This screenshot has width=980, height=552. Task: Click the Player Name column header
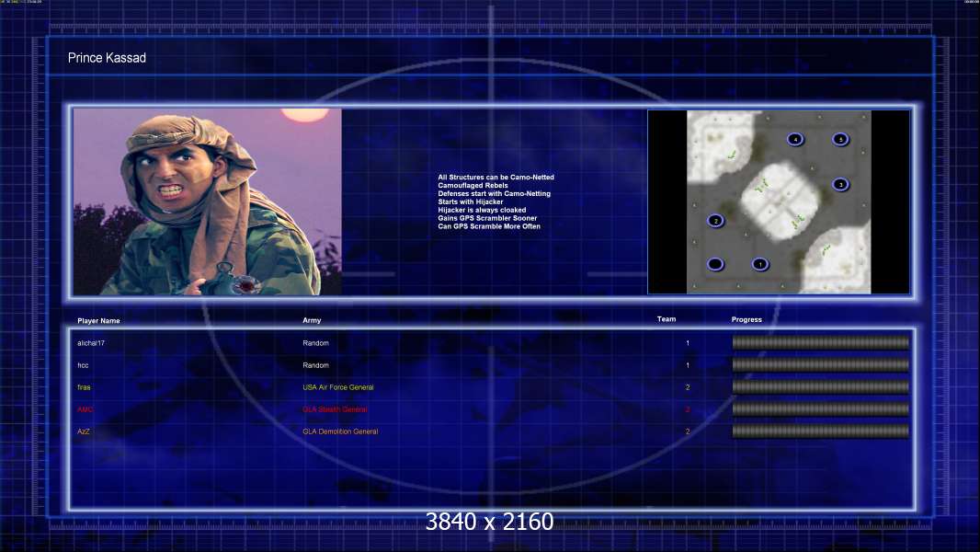98,321
